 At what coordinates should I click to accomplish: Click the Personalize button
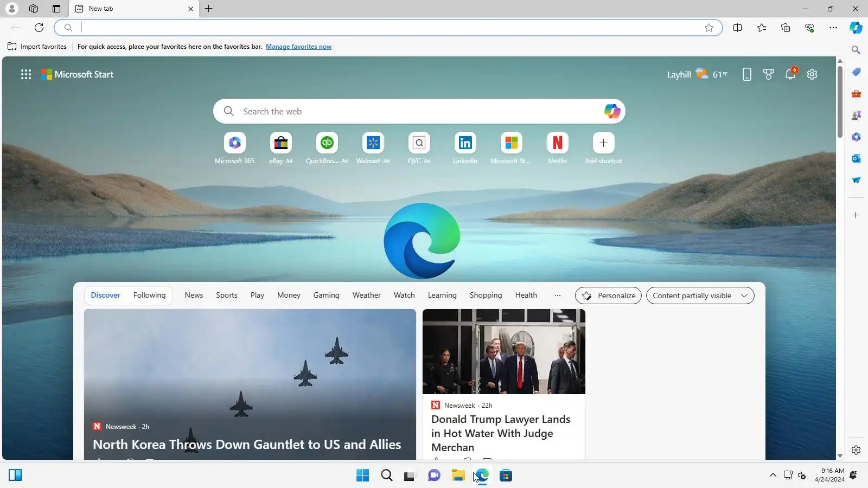(608, 296)
